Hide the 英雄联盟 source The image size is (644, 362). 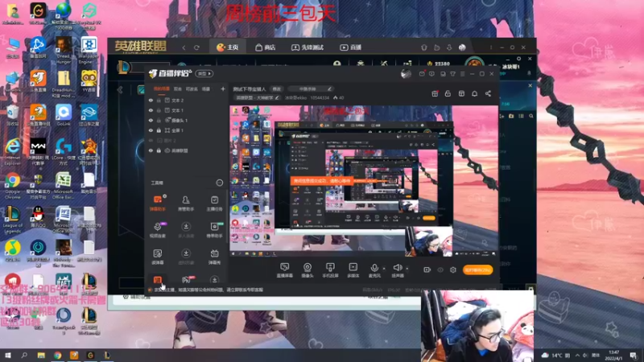coord(151,150)
